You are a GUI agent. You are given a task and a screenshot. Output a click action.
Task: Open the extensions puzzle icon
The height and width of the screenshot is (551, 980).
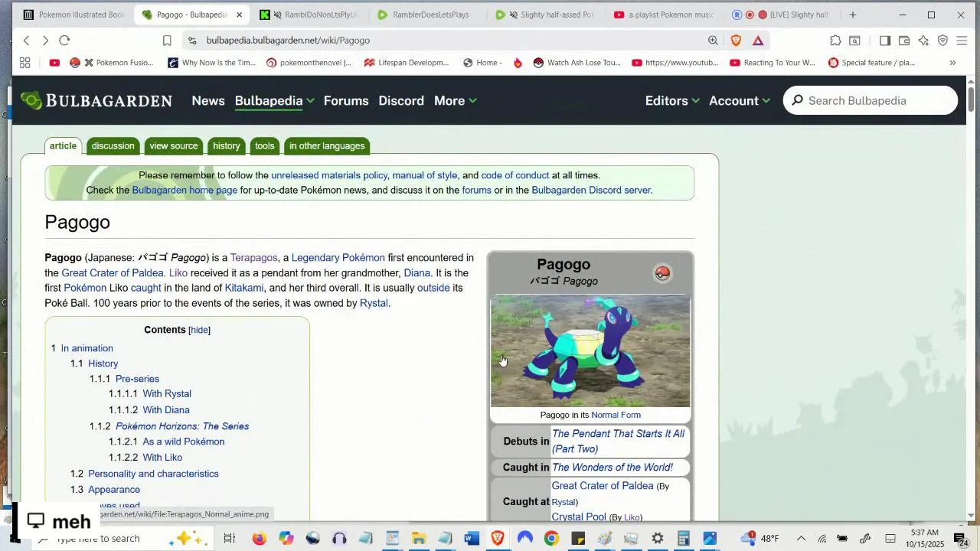835,41
